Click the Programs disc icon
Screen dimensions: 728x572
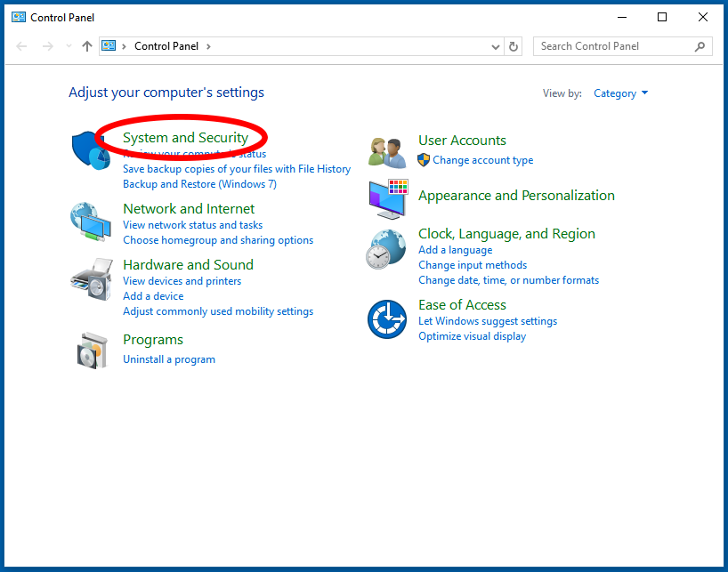(x=92, y=350)
